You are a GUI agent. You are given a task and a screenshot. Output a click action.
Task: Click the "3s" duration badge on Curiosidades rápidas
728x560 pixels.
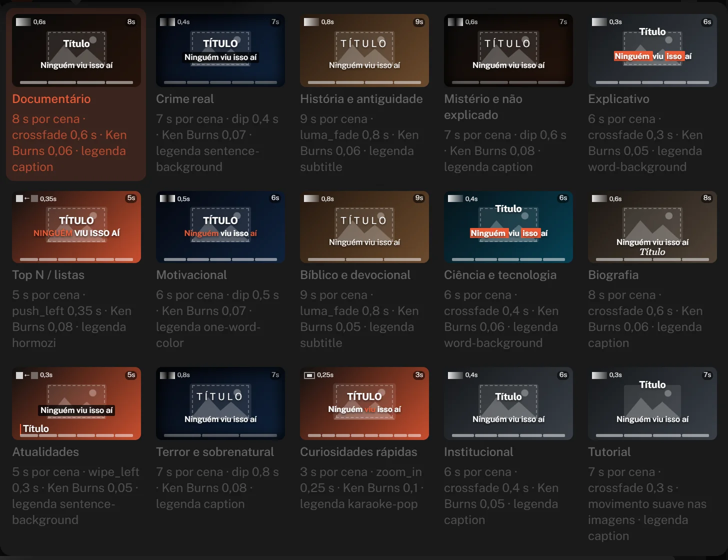(419, 375)
